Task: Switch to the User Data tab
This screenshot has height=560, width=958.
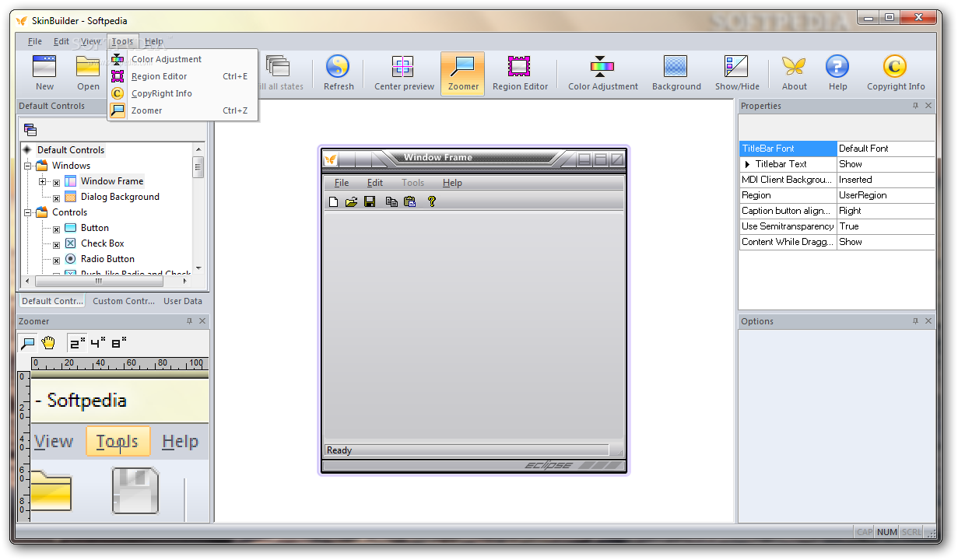Action: 183,301
